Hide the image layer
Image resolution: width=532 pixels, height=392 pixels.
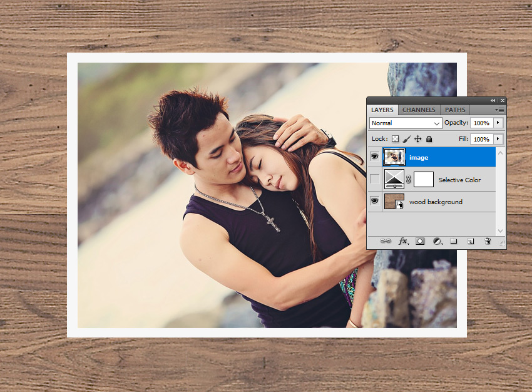click(374, 157)
